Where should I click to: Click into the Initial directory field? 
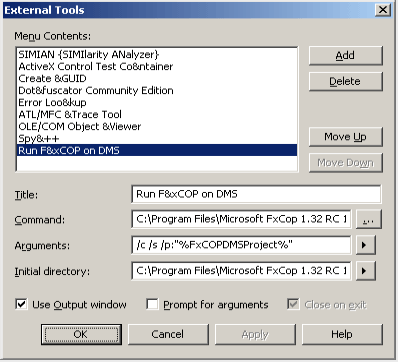point(241,271)
